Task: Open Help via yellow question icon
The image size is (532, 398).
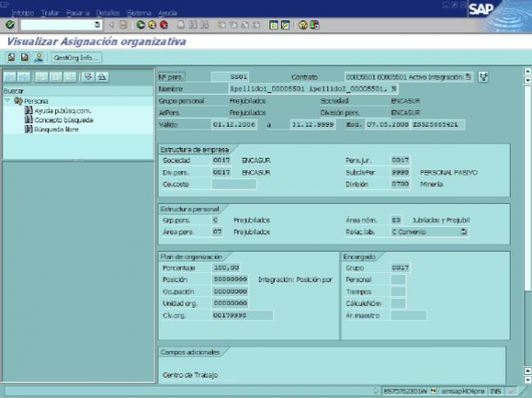Action: click(302, 25)
